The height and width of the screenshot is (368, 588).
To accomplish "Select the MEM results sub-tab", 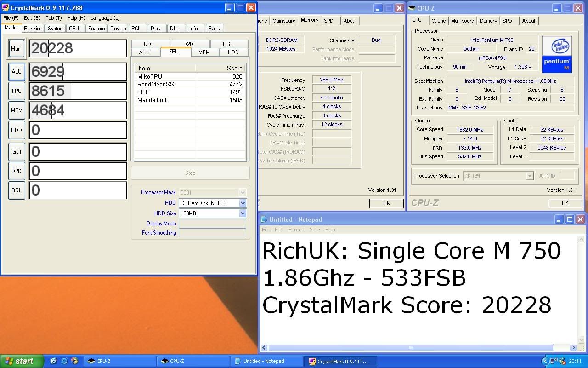I will coord(204,52).
